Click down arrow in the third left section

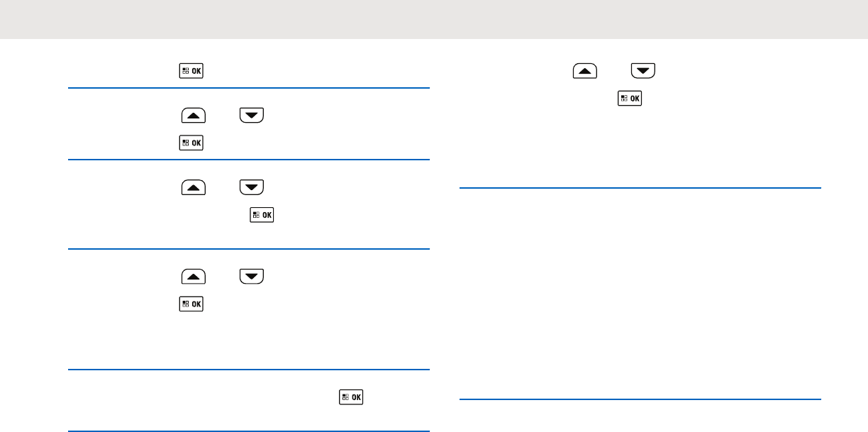coord(252,187)
